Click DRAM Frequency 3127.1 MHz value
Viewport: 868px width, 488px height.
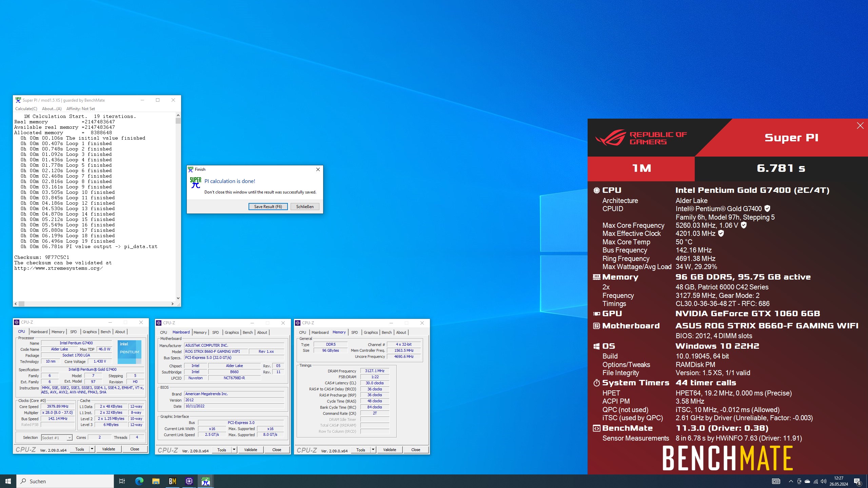click(x=375, y=371)
